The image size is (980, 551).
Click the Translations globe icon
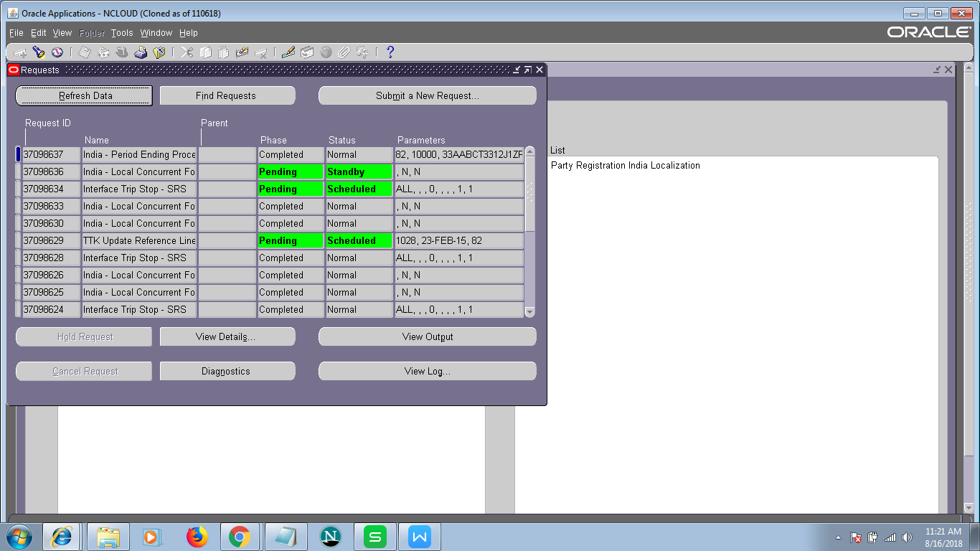(x=326, y=52)
